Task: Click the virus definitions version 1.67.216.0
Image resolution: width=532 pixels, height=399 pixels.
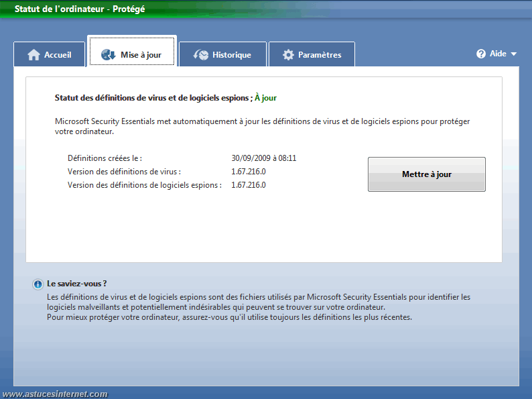Action: point(249,172)
